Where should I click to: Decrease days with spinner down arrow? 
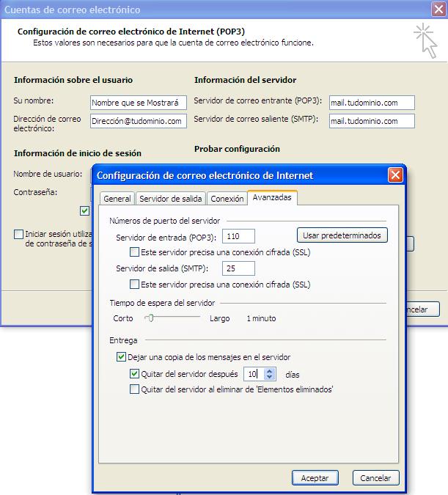pyautogui.click(x=269, y=377)
